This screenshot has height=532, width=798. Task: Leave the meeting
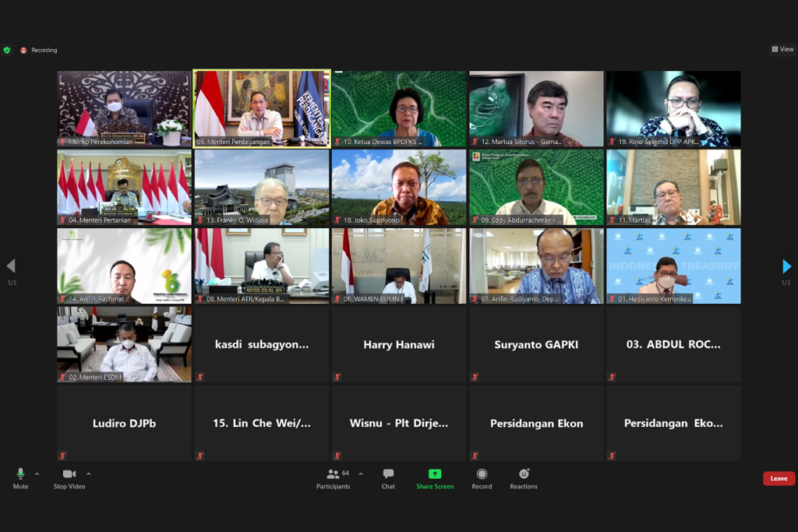tap(779, 478)
